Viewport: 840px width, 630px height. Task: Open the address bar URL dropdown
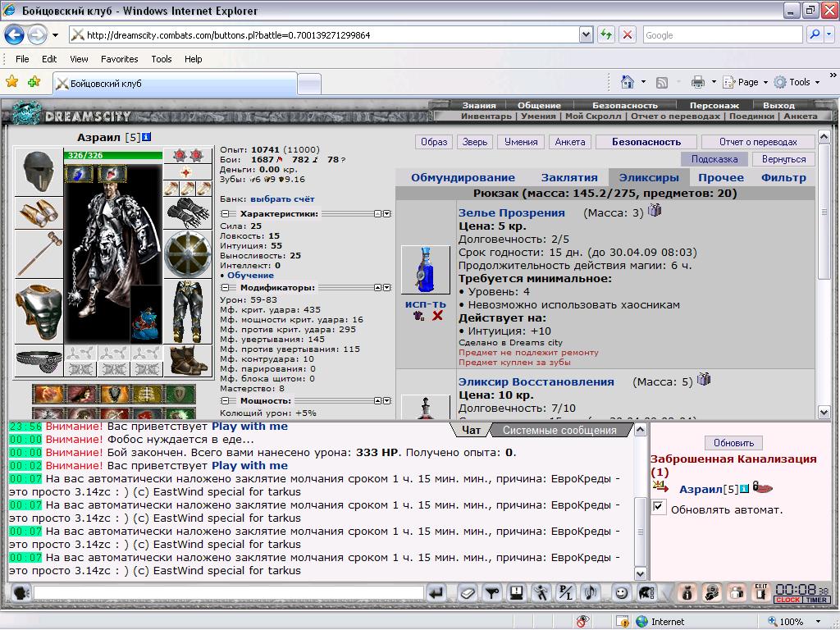coord(586,34)
